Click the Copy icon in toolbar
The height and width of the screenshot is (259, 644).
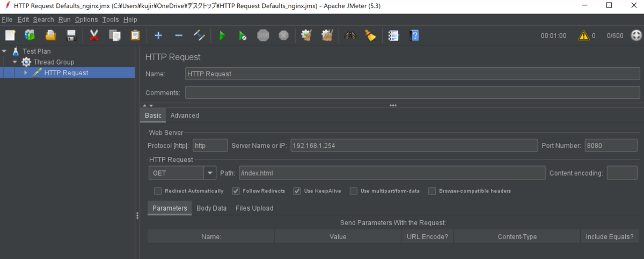(114, 35)
